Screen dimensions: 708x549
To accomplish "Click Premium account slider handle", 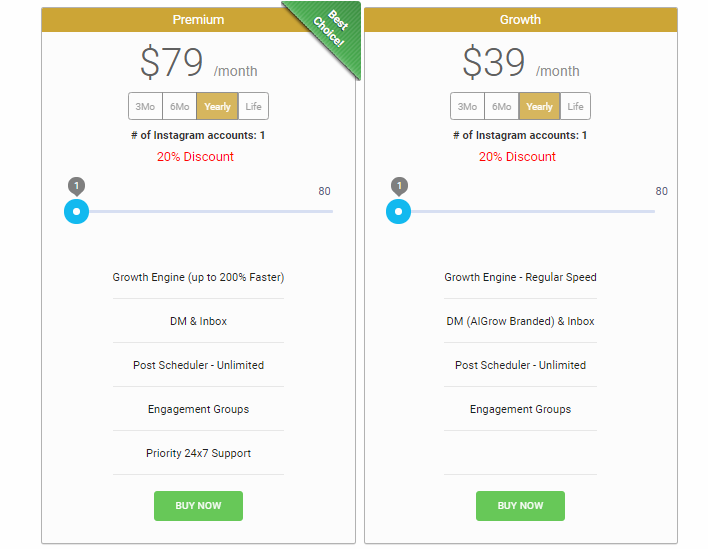I will pos(76,211).
